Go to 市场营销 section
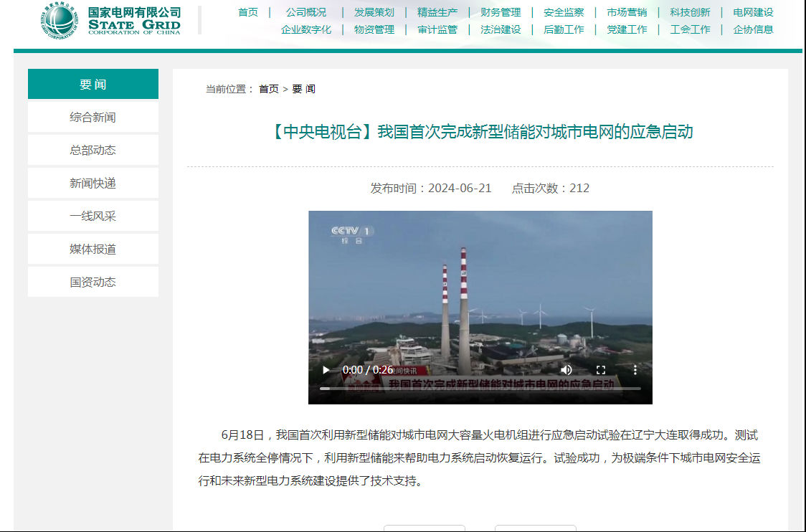Viewport: 806px width, 532px height. pyautogui.click(x=627, y=12)
